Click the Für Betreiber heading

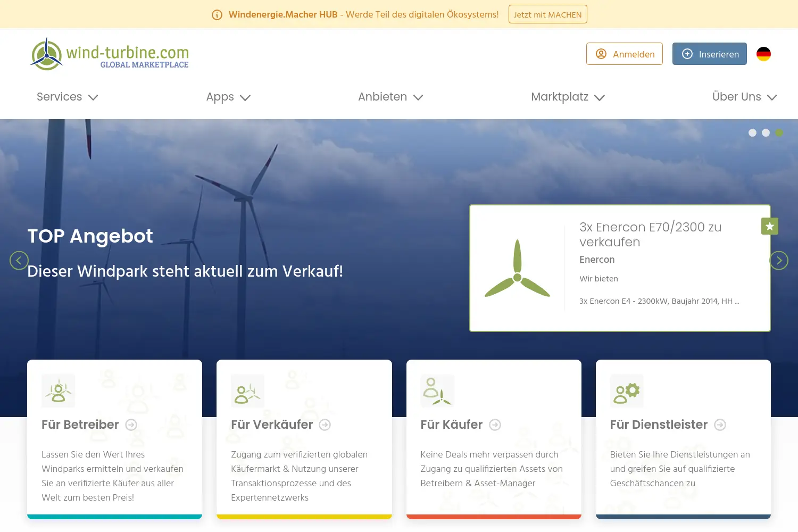[x=80, y=425]
